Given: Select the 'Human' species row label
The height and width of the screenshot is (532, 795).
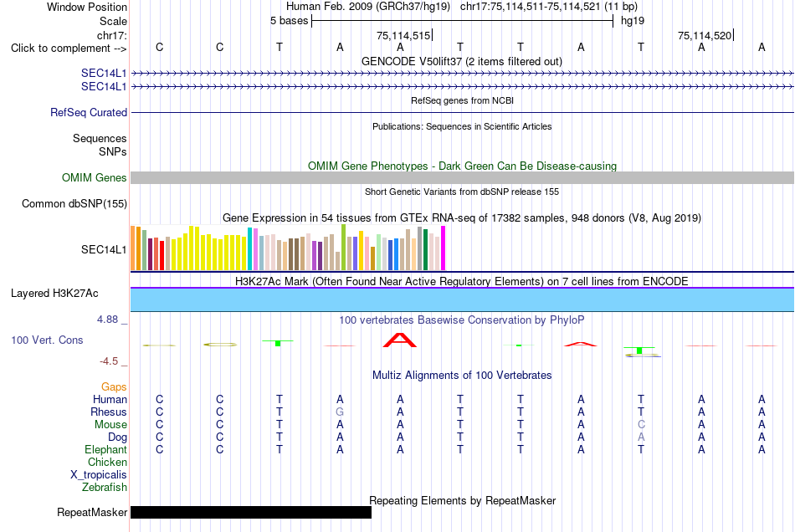Looking at the screenshot, I should pyautogui.click(x=110, y=399).
